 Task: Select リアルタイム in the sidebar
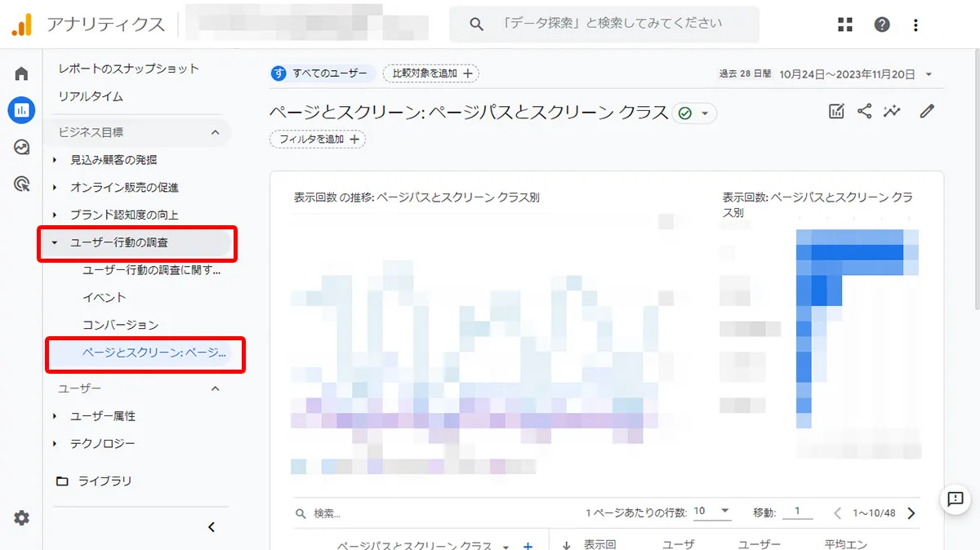(92, 95)
